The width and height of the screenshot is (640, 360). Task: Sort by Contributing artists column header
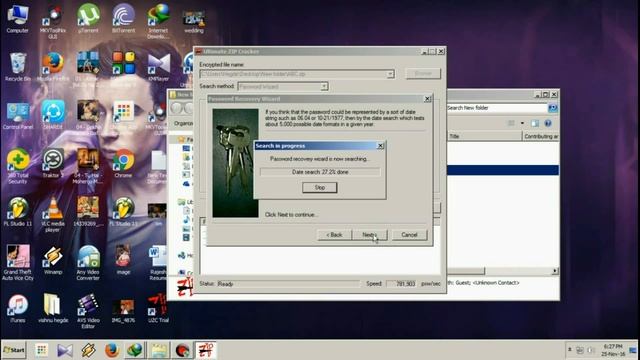[541, 136]
